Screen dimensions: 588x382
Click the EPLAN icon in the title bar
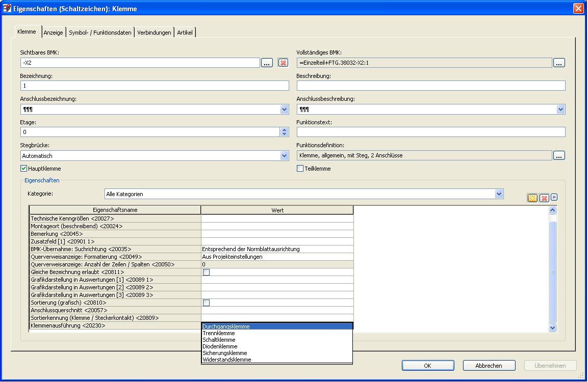[x=7, y=9]
